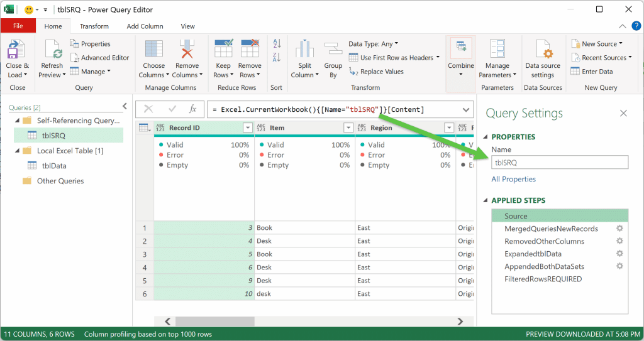Viewport: 644px width, 341px height.
Task: Click the horizontal scrollbar right arrow
Action: pyautogui.click(x=460, y=322)
